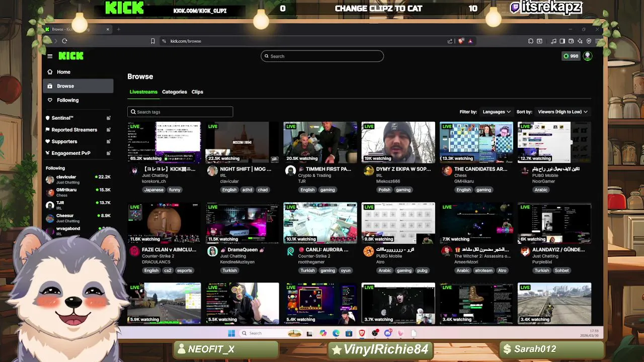
Task: Open the browser extensions puzzle icon
Action: [530, 41]
